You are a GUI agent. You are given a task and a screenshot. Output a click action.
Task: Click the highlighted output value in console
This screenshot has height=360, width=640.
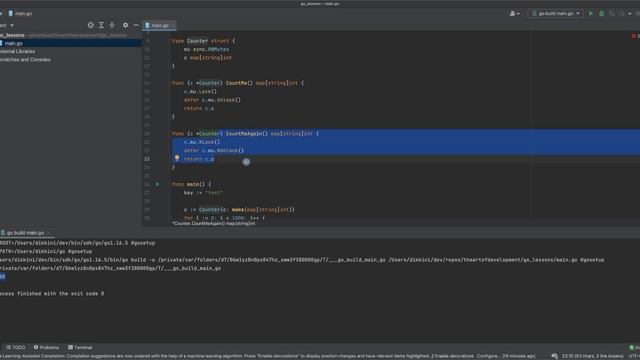2,277
